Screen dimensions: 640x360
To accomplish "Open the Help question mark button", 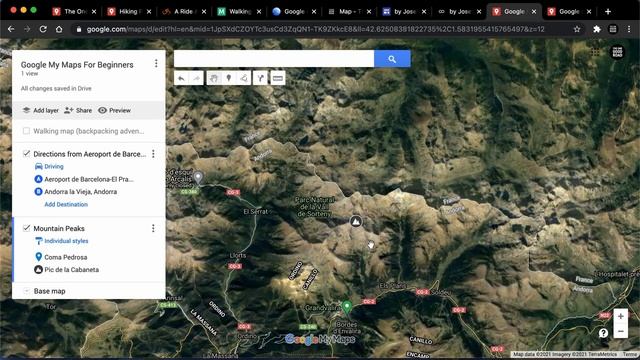I will [603, 333].
